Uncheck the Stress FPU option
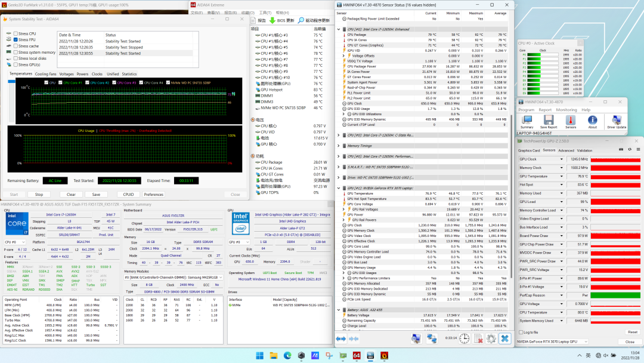This screenshot has height=363, width=644. (16, 40)
